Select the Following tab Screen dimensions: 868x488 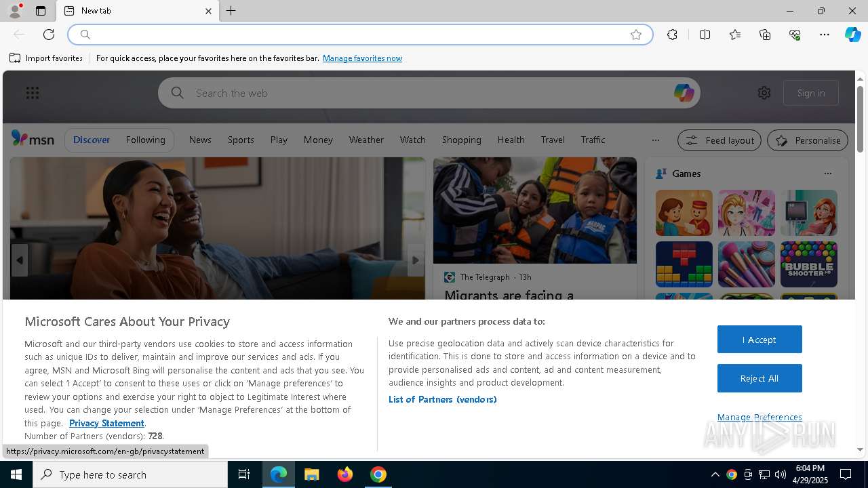tap(145, 140)
